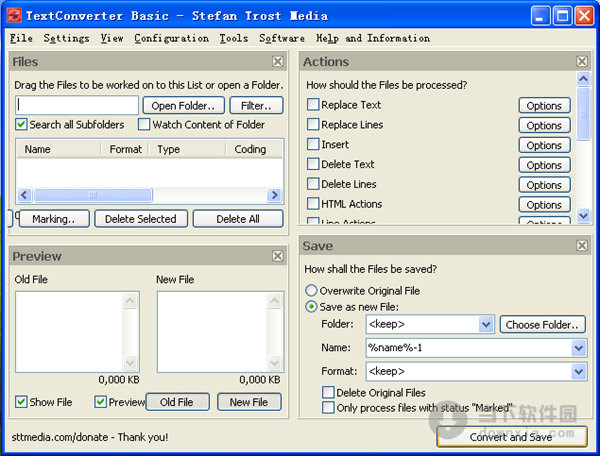Open the Settings menu
600x456 pixels.
pos(66,38)
